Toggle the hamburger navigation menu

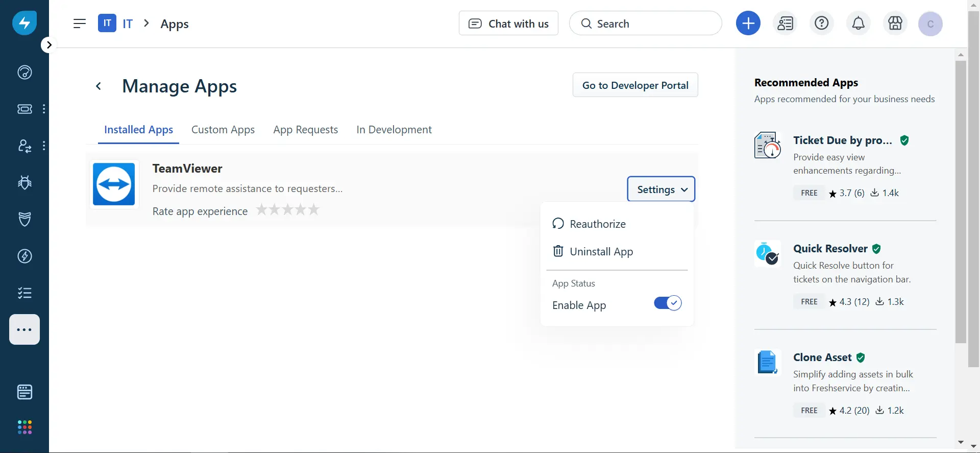click(80, 23)
